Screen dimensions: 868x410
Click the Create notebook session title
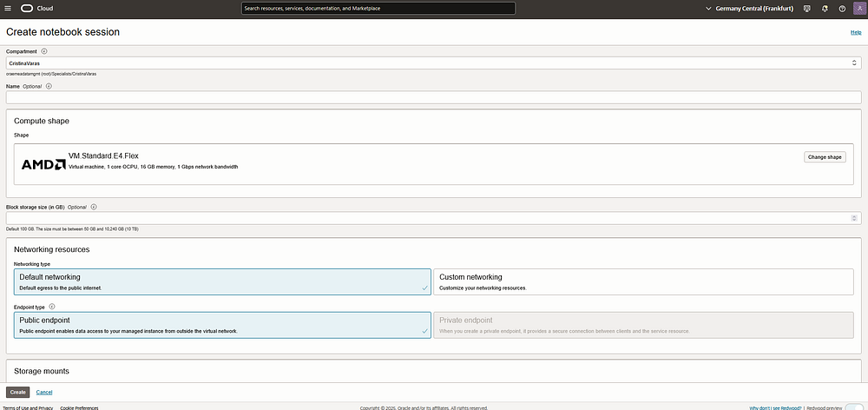point(62,32)
